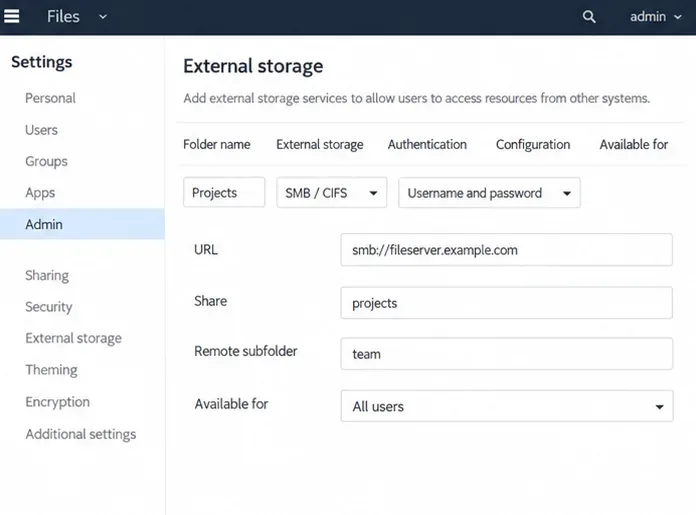Open External storage in the sidebar
The image size is (696, 515).
pyautogui.click(x=73, y=338)
